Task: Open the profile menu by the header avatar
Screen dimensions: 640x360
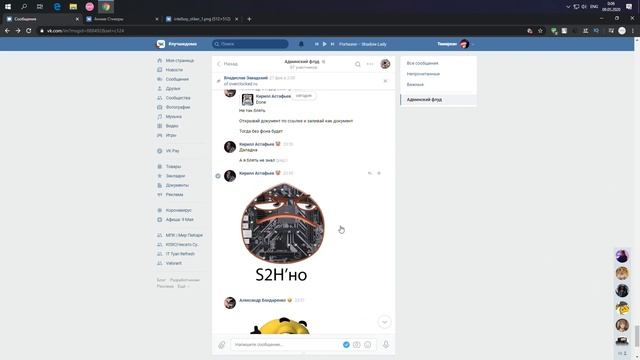Action: [464, 44]
